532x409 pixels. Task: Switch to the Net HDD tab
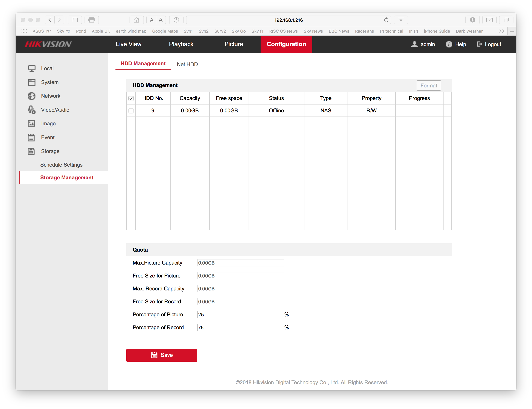(187, 64)
